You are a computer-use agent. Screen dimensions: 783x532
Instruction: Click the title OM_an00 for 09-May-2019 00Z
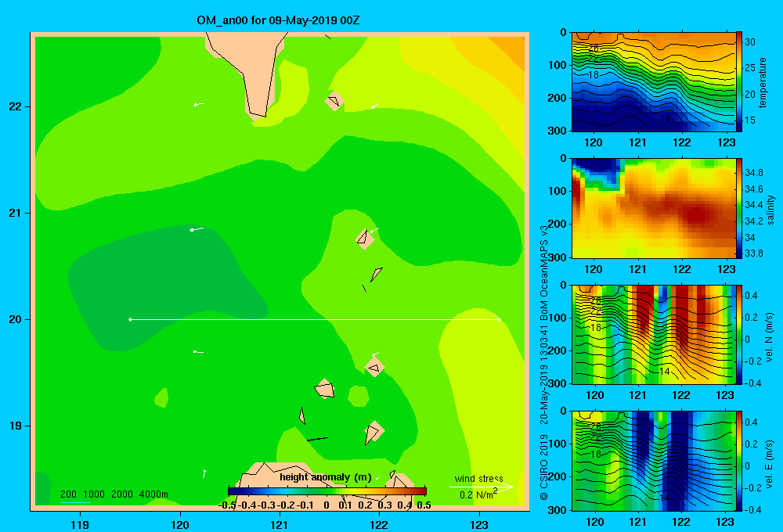coord(278,20)
